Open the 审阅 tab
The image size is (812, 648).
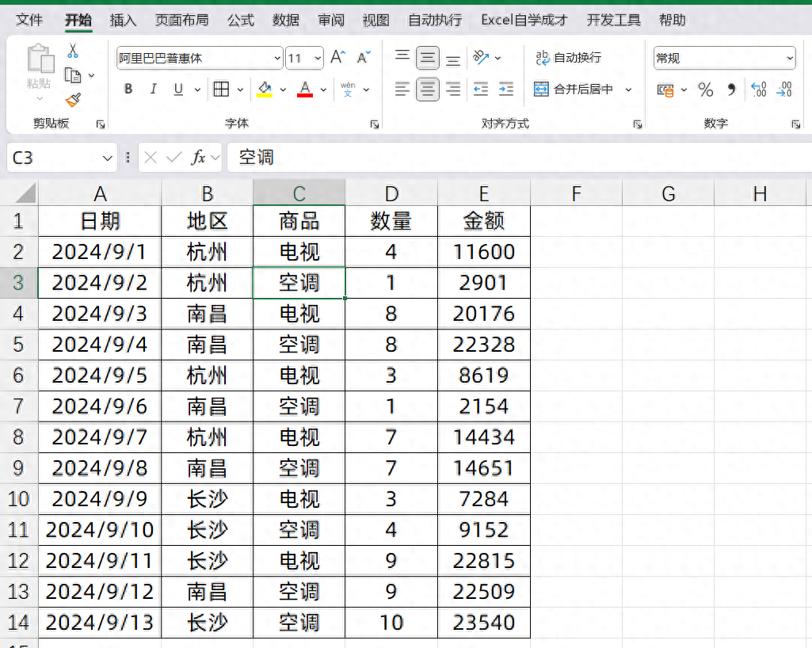coord(331,21)
